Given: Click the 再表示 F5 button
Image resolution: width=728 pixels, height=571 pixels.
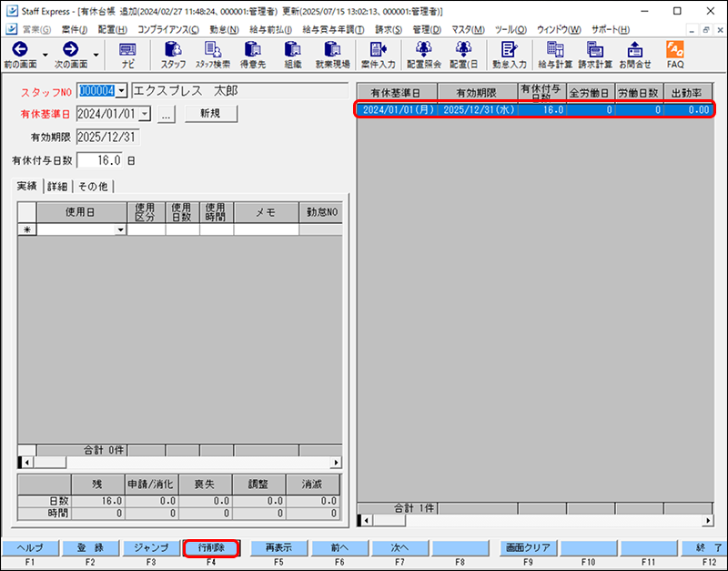Looking at the screenshot, I should (x=279, y=547).
